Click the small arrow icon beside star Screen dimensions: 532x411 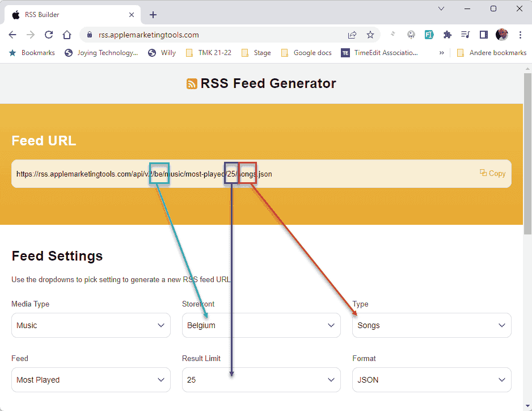[x=393, y=33]
